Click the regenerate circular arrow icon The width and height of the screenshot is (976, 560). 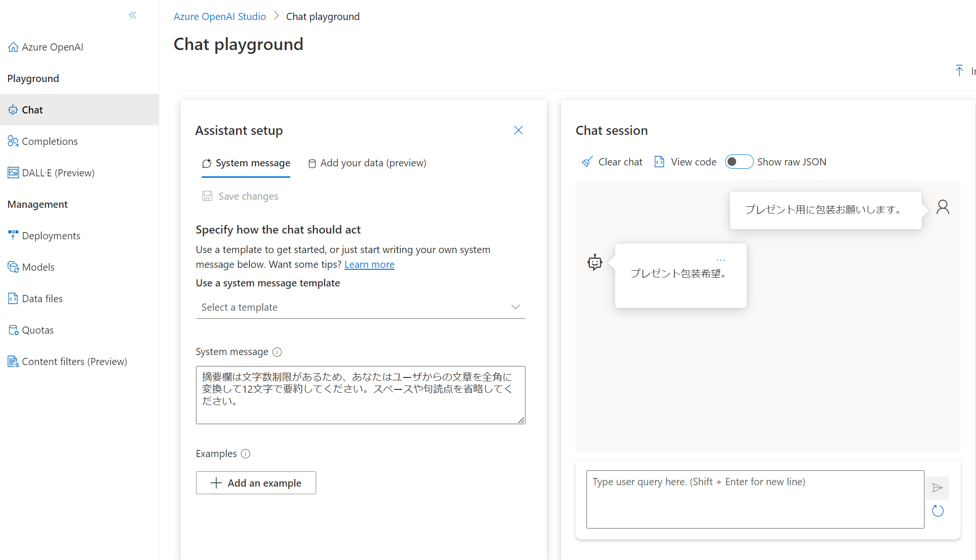coord(937,511)
